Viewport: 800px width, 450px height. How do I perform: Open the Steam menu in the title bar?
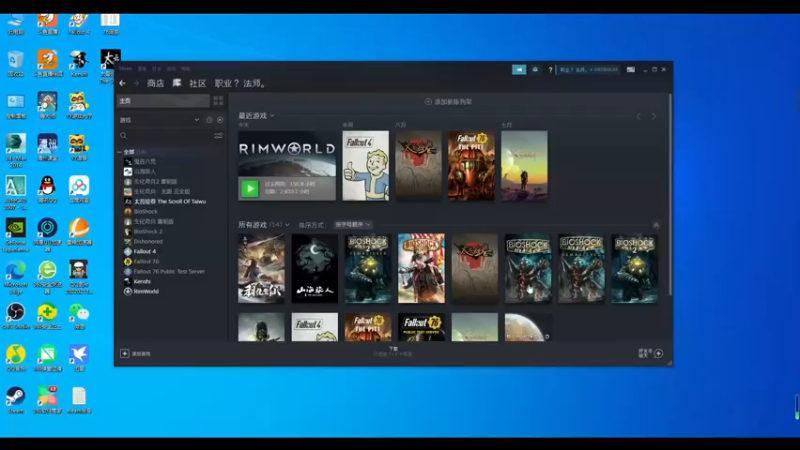pos(125,69)
